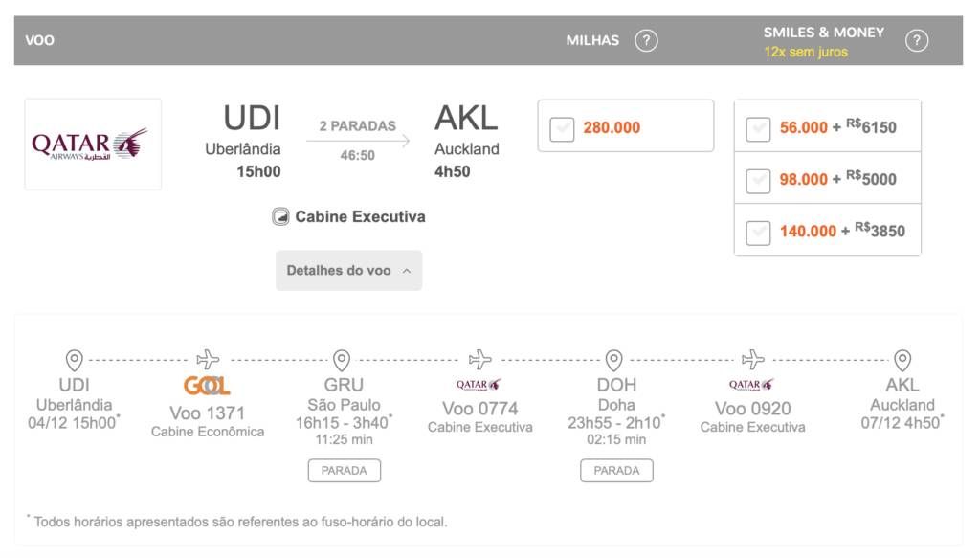The width and height of the screenshot is (980, 558).
Task: Click the airplane icon above Voo 0774
Action: coord(480,359)
